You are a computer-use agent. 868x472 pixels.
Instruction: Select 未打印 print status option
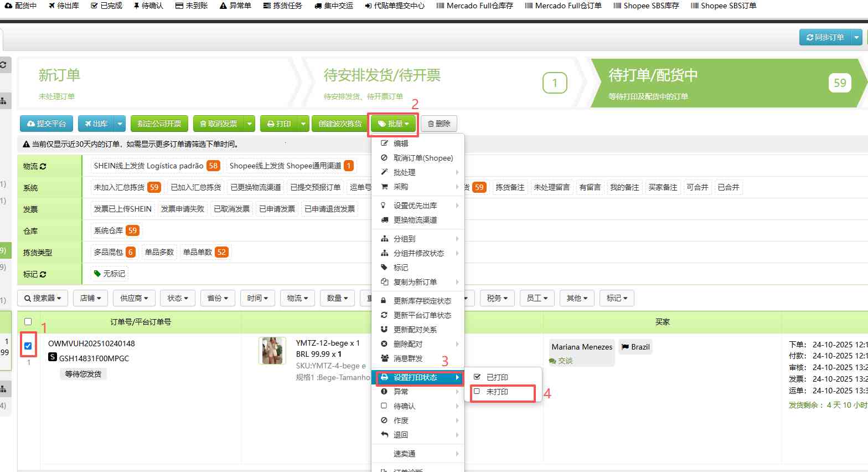click(x=497, y=392)
